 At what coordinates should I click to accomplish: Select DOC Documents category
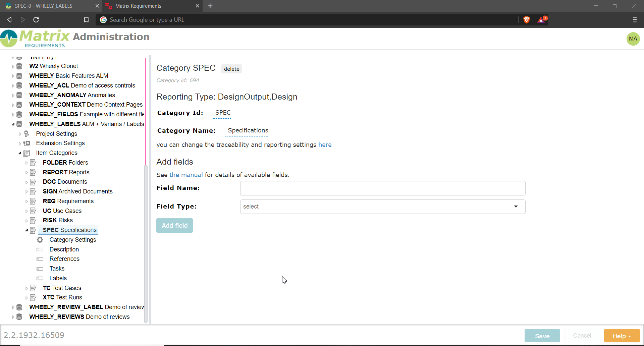(65, 182)
